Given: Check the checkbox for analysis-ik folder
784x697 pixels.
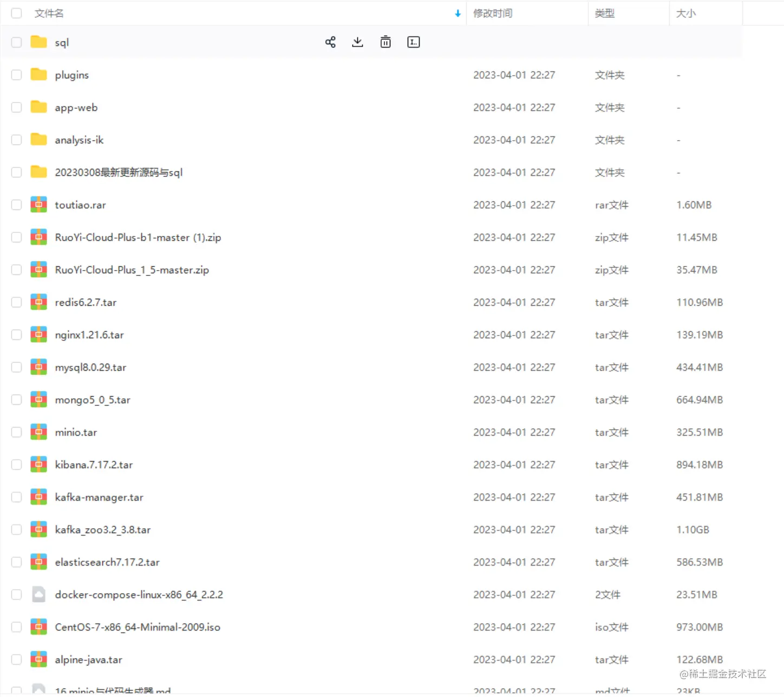Looking at the screenshot, I should (x=16, y=140).
